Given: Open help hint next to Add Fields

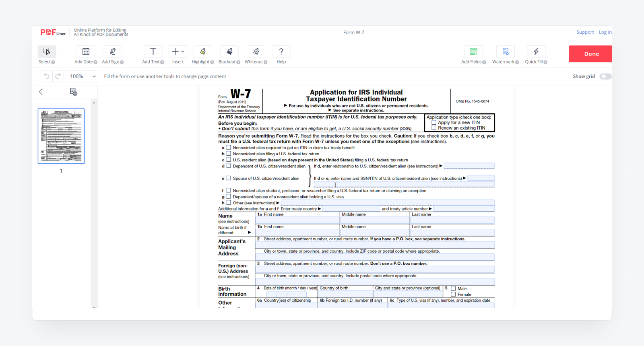Looking at the screenshot, I should point(484,62).
